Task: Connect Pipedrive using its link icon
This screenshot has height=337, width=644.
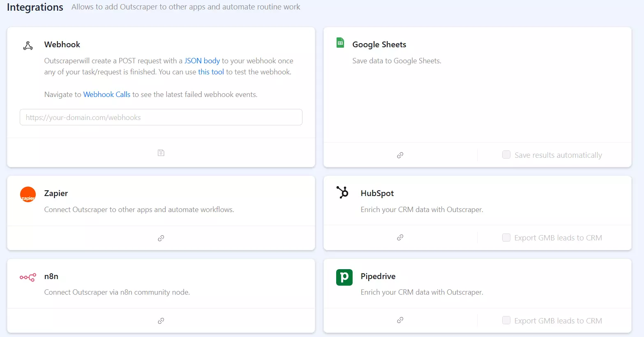Action: [400, 320]
